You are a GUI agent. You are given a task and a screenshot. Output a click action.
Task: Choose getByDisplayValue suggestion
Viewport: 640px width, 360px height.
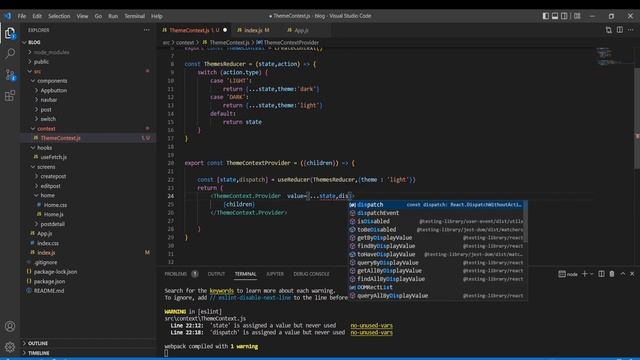tap(435, 238)
